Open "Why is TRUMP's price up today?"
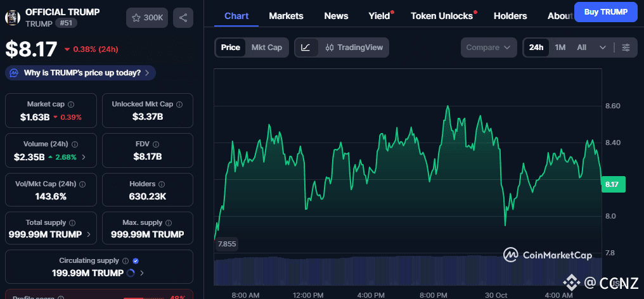Image resolution: width=644 pixels, height=299 pixels. [80, 73]
